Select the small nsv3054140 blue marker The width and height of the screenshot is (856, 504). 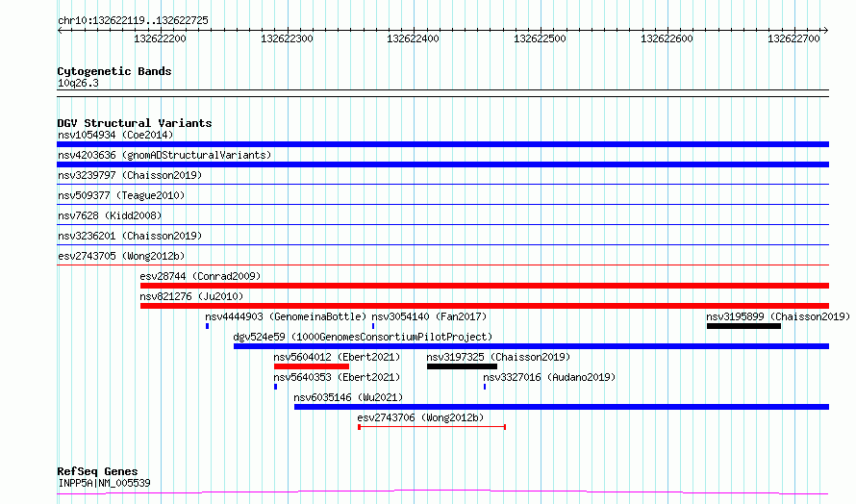[x=373, y=326]
